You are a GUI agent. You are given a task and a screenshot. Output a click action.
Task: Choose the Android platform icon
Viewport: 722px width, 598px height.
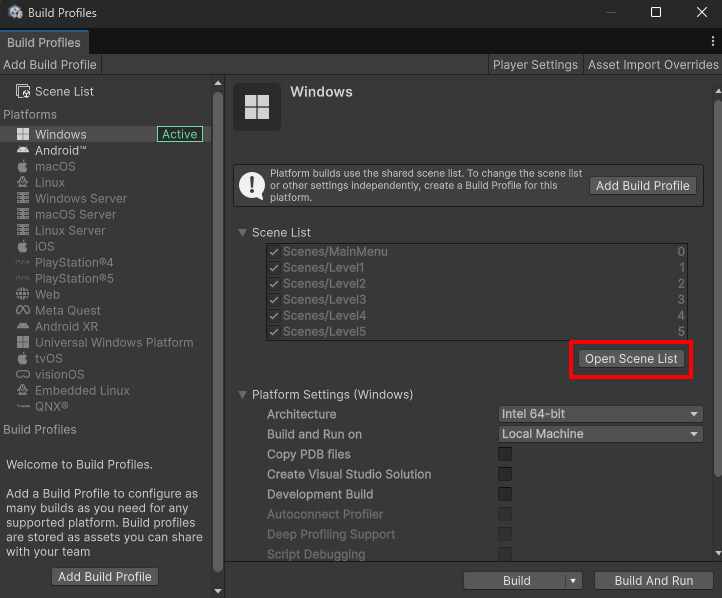coord(23,150)
